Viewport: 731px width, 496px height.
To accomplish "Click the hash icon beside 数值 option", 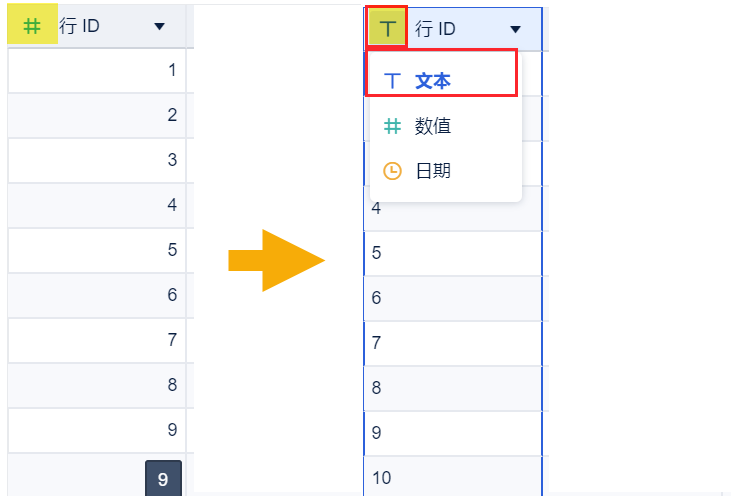I will click(393, 126).
